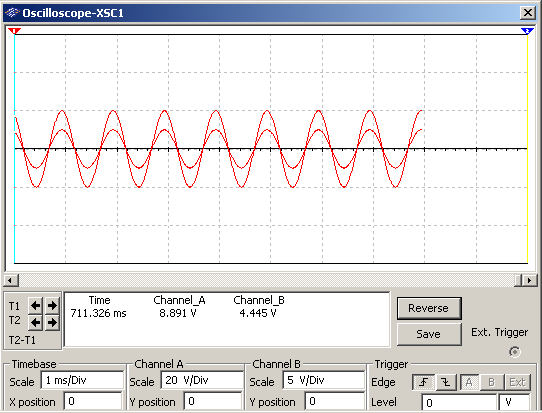
Task: Click the scrollbar left arrow
Action: 11,280
